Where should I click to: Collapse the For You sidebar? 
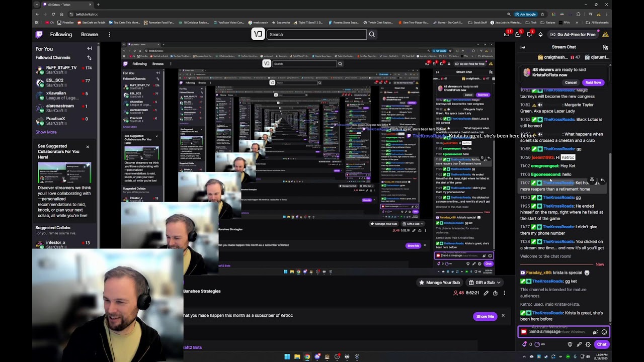90,49
